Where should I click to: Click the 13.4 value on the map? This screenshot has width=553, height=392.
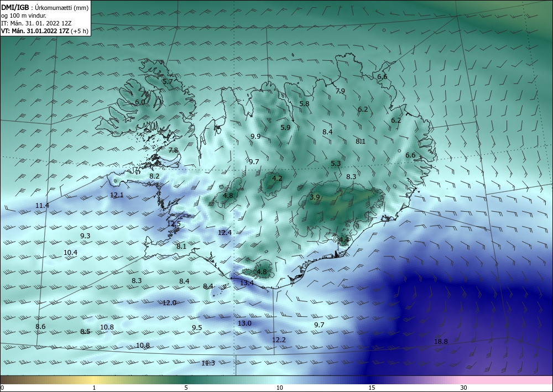pos(247,283)
